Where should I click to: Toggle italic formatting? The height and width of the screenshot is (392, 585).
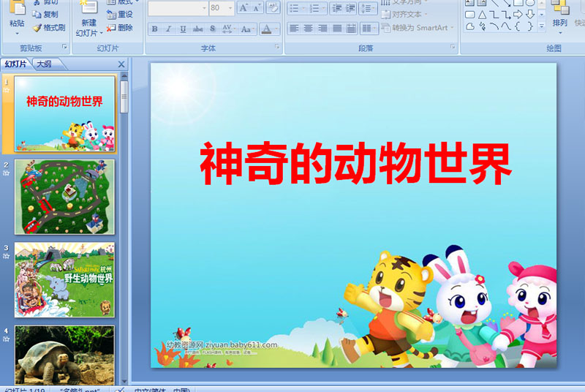pos(169,29)
